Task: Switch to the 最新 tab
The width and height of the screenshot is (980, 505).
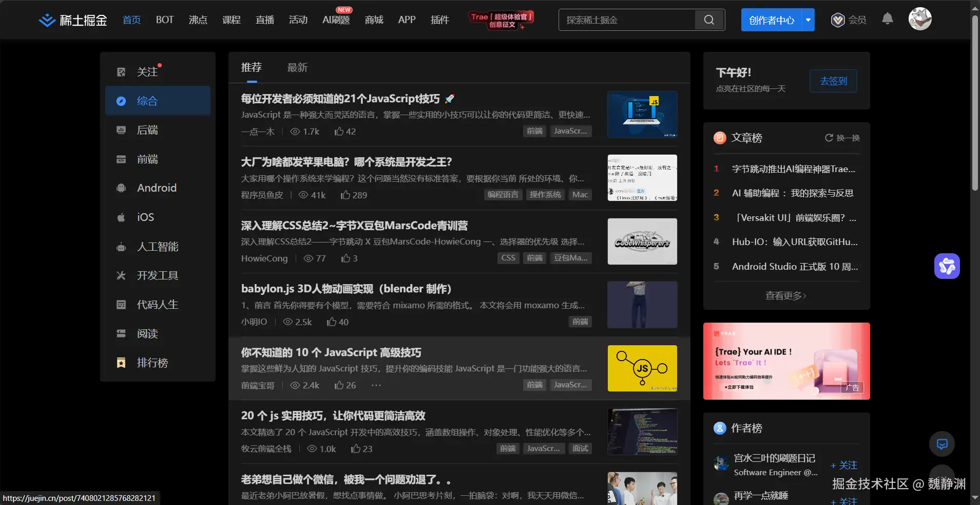Action: pyautogui.click(x=297, y=67)
